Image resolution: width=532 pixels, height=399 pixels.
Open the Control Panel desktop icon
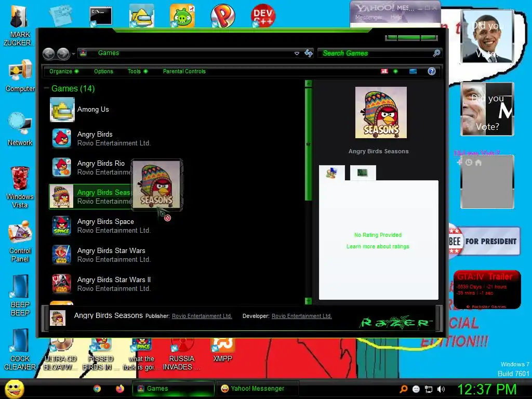tap(20, 242)
